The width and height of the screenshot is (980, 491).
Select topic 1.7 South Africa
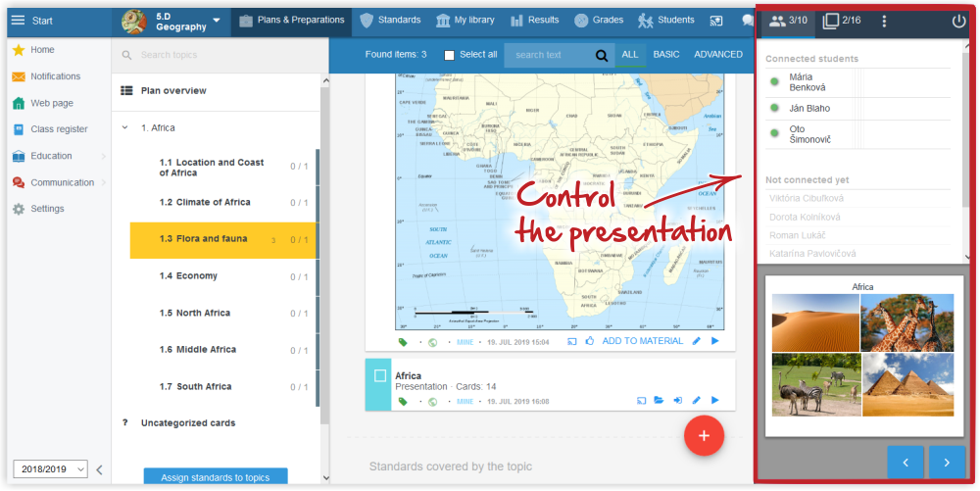[222, 387]
